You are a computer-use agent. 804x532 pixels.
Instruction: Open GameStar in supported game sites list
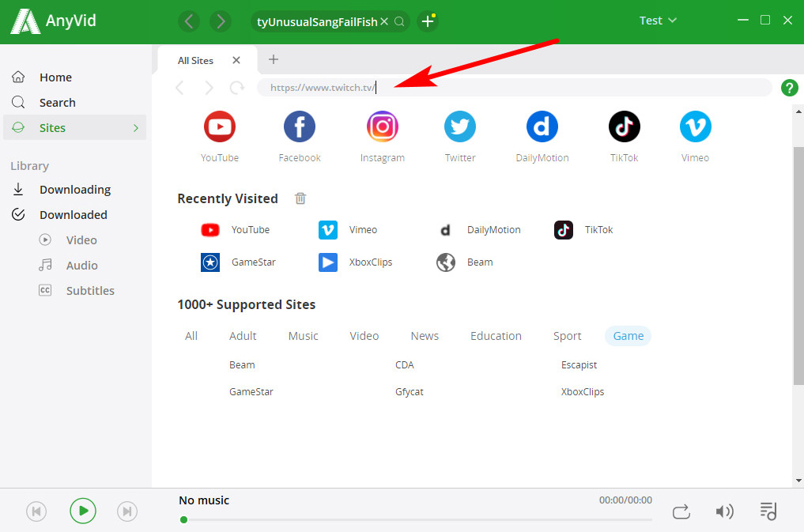(251, 391)
